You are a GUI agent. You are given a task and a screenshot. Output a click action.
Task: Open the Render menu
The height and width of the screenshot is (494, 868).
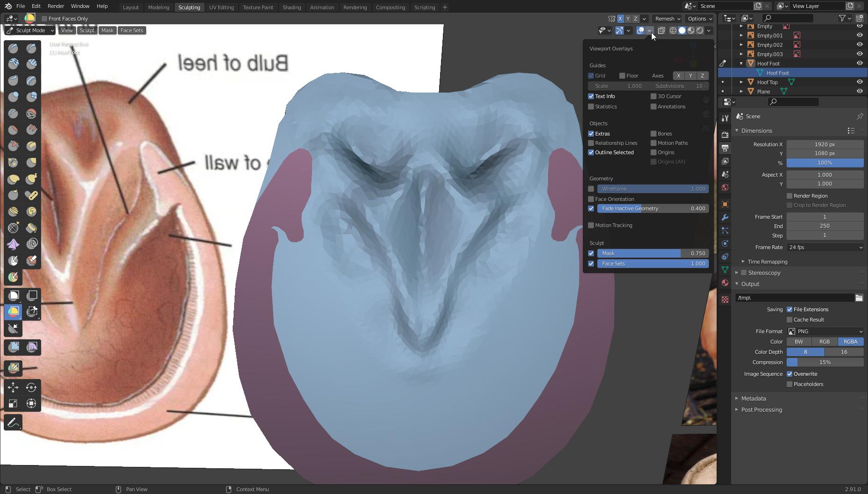point(56,6)
